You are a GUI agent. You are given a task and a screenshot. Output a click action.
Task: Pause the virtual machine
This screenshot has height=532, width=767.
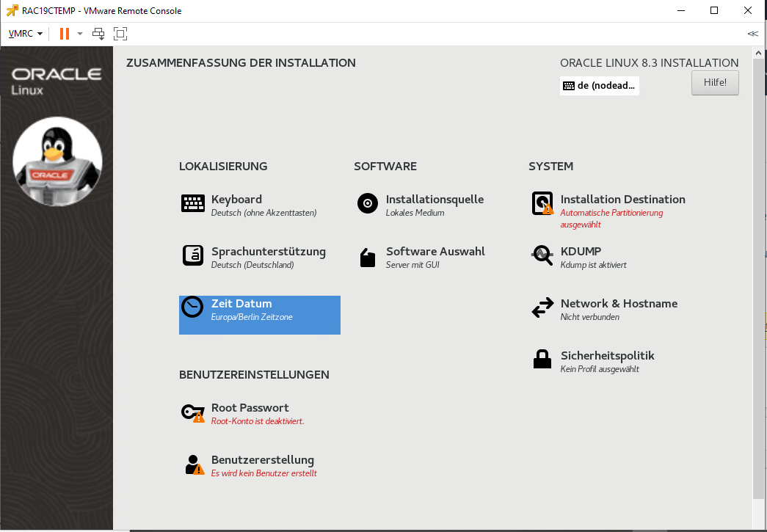tap(65, 34)
